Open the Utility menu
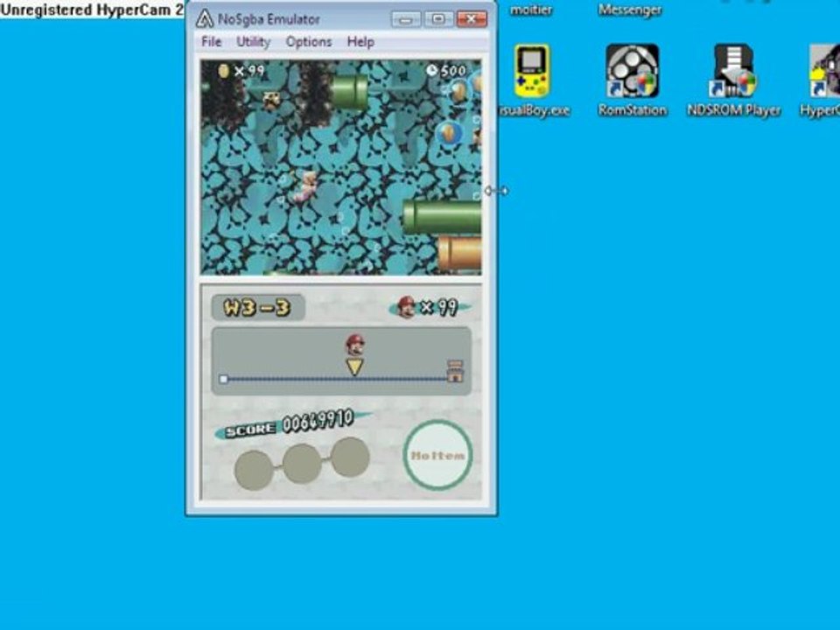The width and height of the screenshot is (840, 630). click(254, 41)
